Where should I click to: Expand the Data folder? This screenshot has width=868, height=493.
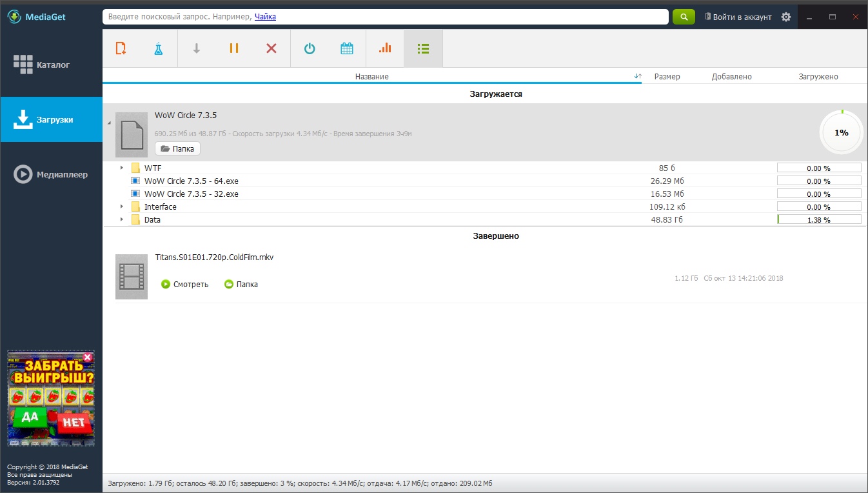click(x=121, y=219)
